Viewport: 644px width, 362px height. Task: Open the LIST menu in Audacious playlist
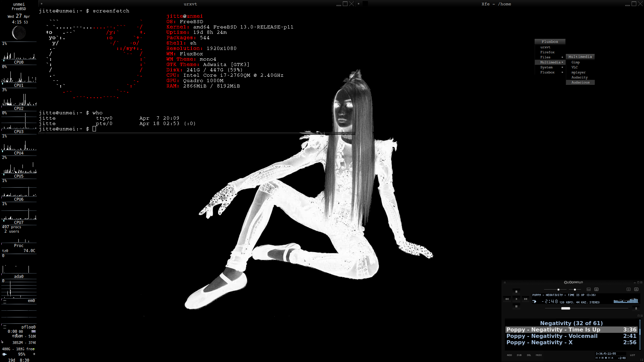click(x=633, y=355)
